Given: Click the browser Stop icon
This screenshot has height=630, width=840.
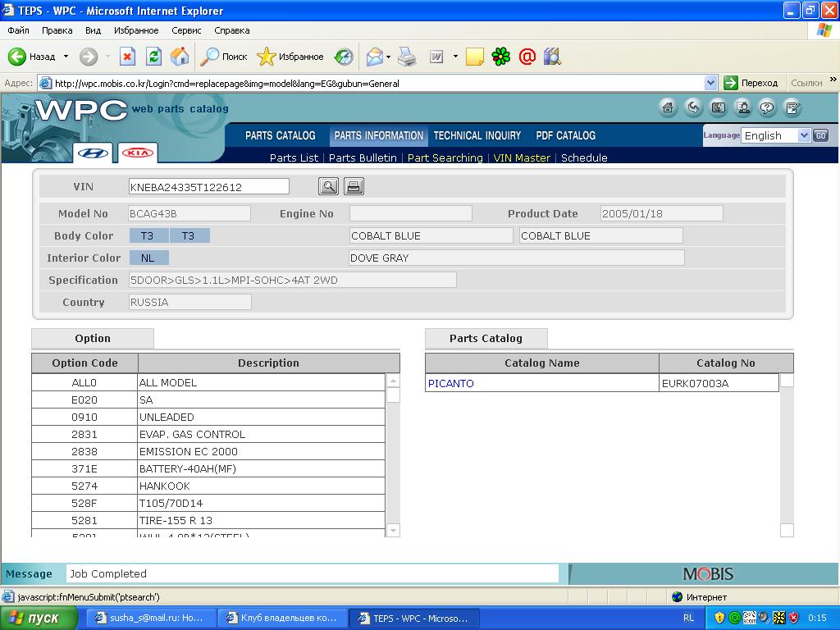Looking at the screenshot, I should click(127, 57).
